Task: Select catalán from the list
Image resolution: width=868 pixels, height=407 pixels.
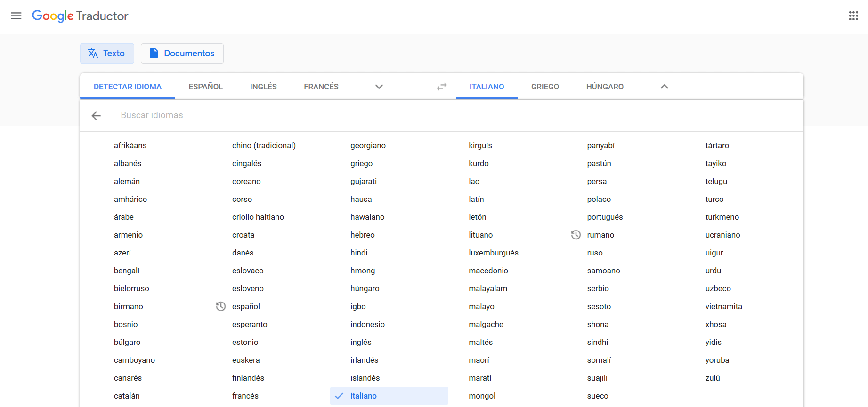Action: click(x=127, y=396)
